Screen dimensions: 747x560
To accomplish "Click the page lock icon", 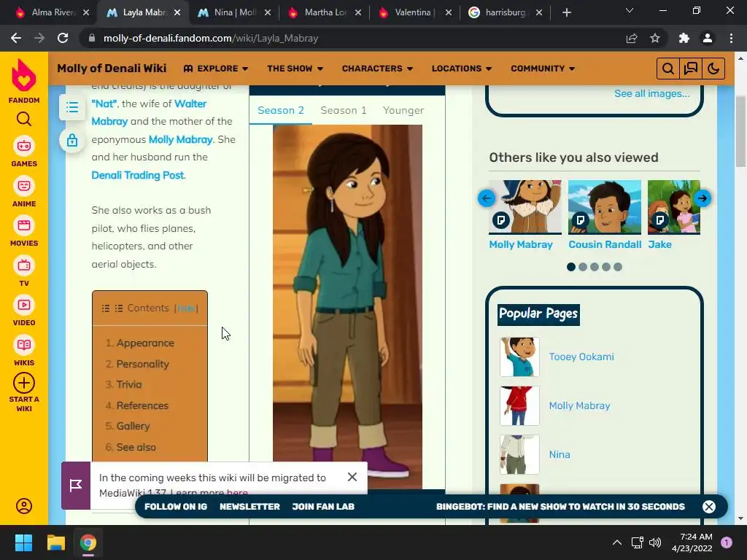I will coord(72,140).
